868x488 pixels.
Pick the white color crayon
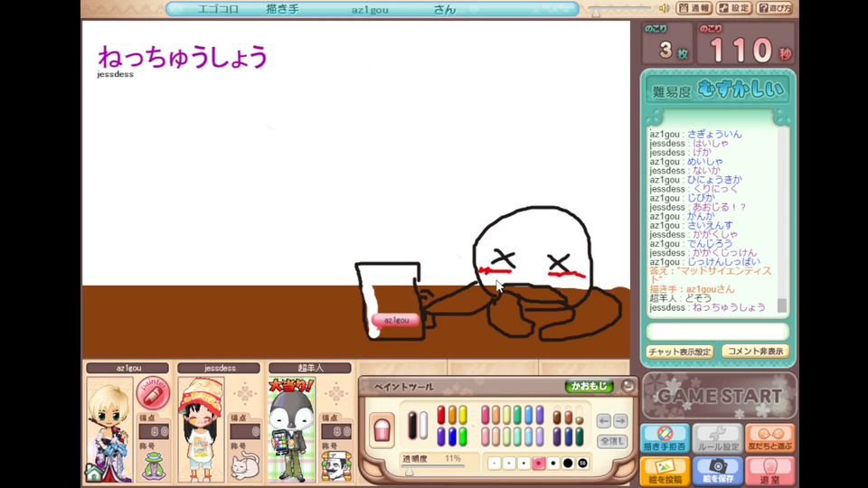pos(423,425)
